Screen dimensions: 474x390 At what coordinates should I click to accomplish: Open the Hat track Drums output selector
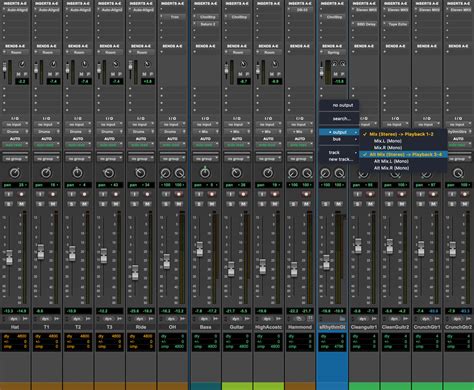pyautogui.click(x=15, y=132)
